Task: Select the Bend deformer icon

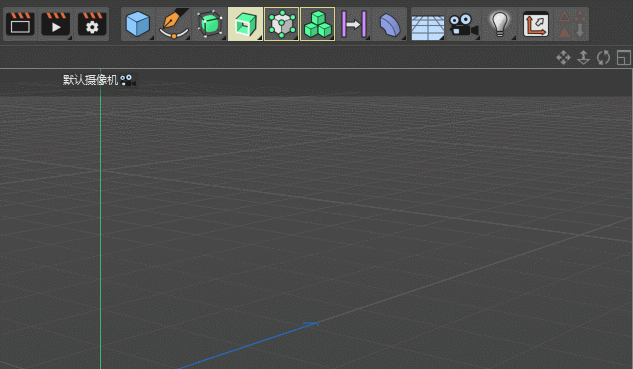Action: pos(390,25)
